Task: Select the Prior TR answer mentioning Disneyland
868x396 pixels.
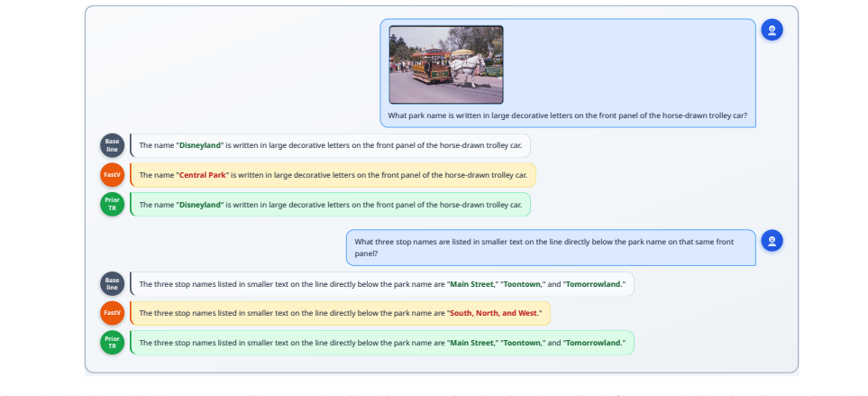Action: coord(331,205)
